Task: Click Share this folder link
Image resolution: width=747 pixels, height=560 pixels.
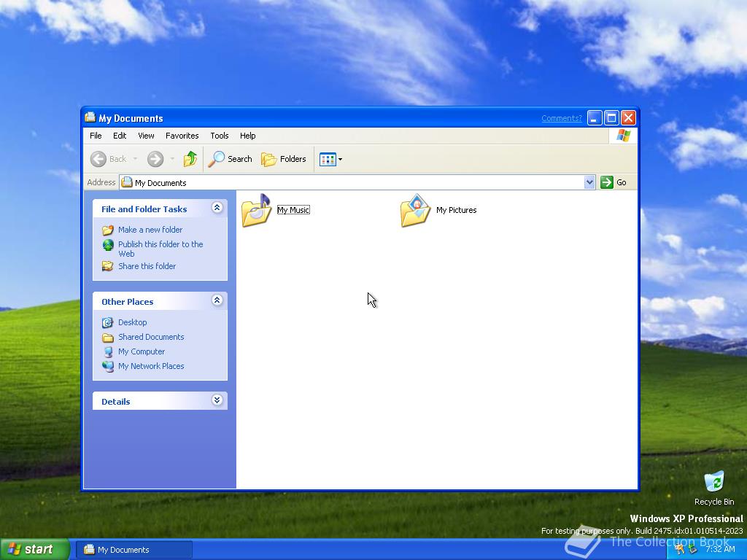Action: (147, 266)
